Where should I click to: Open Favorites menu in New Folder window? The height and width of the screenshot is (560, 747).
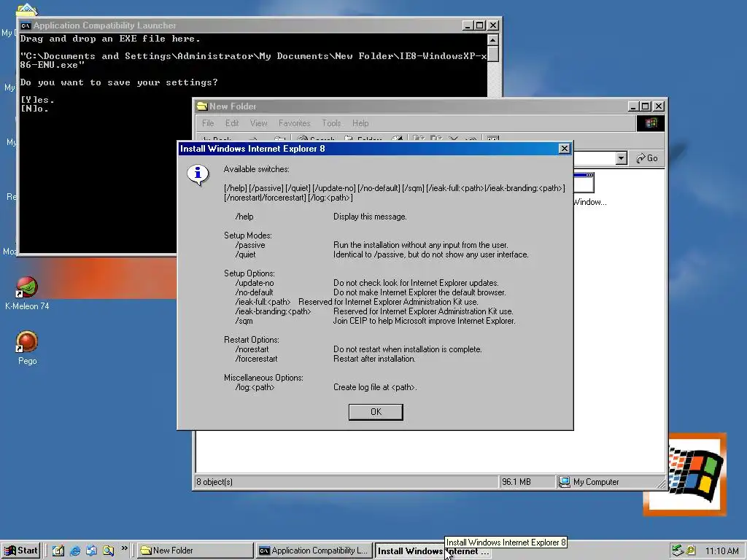pos(295,123)
